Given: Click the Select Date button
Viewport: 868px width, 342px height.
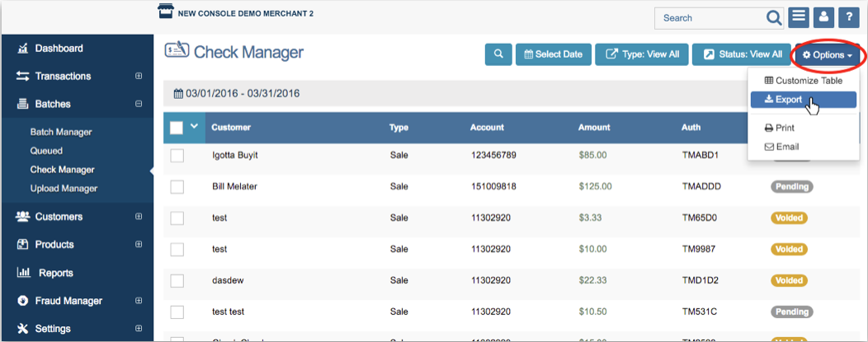Looking at the screenshot, I should coord(553,54).
